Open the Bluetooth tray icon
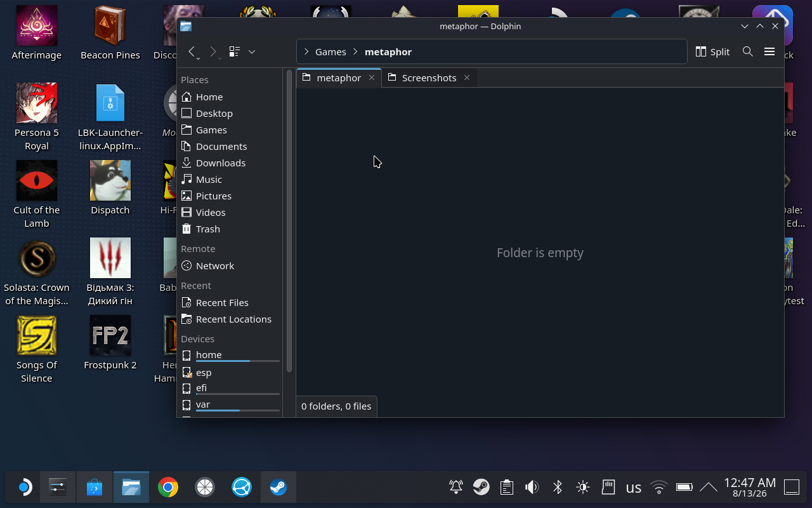Image resolution: width=812 pixels, height=508 pixels. [x=558, y=488]
